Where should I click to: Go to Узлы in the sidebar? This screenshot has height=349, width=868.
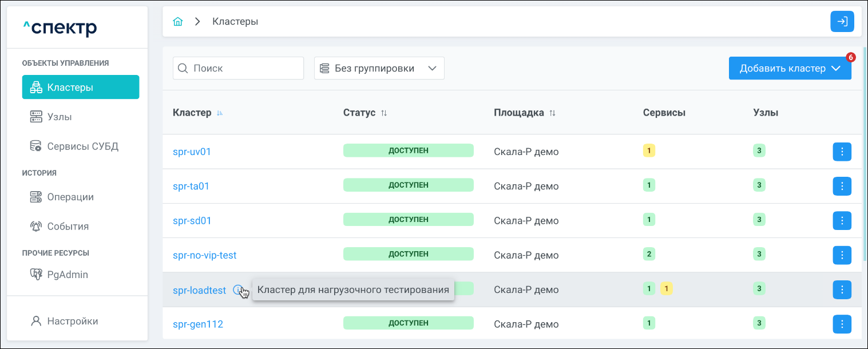(x=60, y=117)
